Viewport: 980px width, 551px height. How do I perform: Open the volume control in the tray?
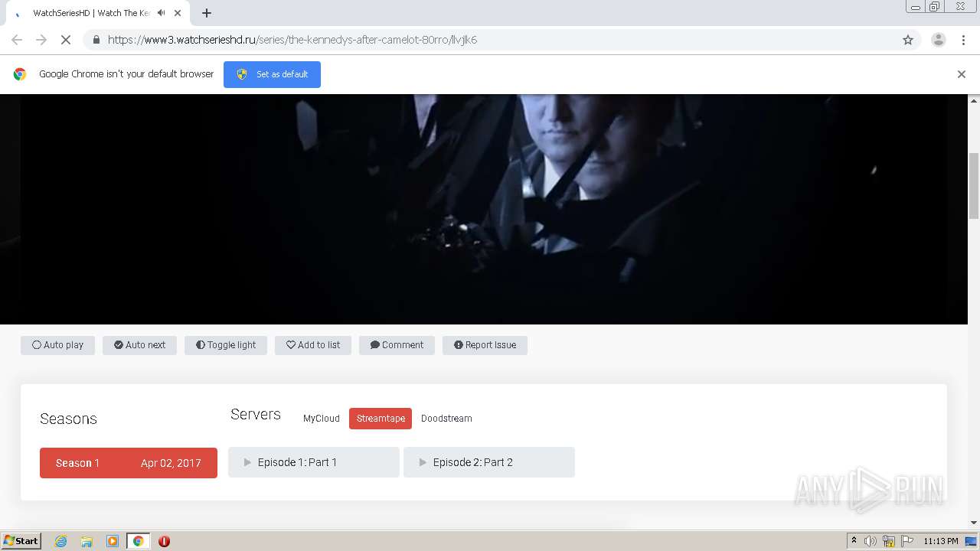[871, 541]
